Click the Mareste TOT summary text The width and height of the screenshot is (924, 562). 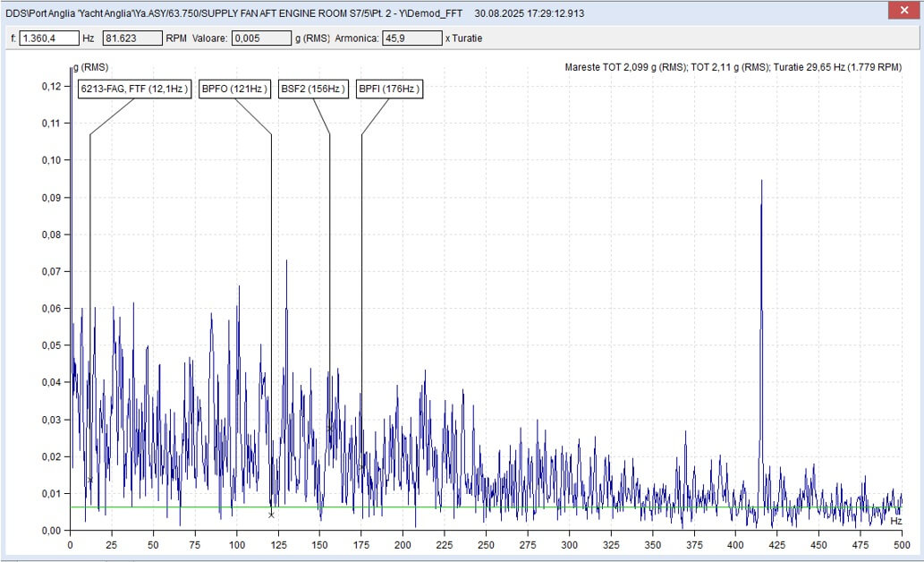tap(733, 67)
